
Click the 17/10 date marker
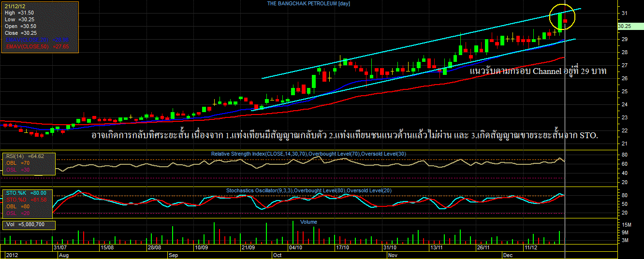342,247
